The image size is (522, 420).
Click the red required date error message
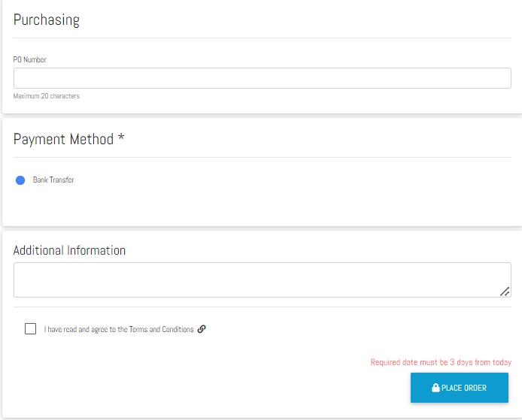click(x=441, y=362)
